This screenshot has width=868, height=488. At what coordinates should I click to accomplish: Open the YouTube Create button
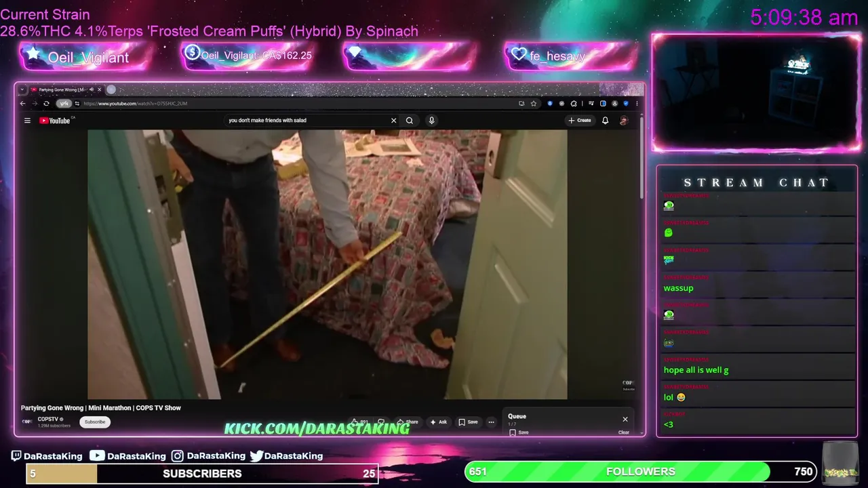coord(580,121)
